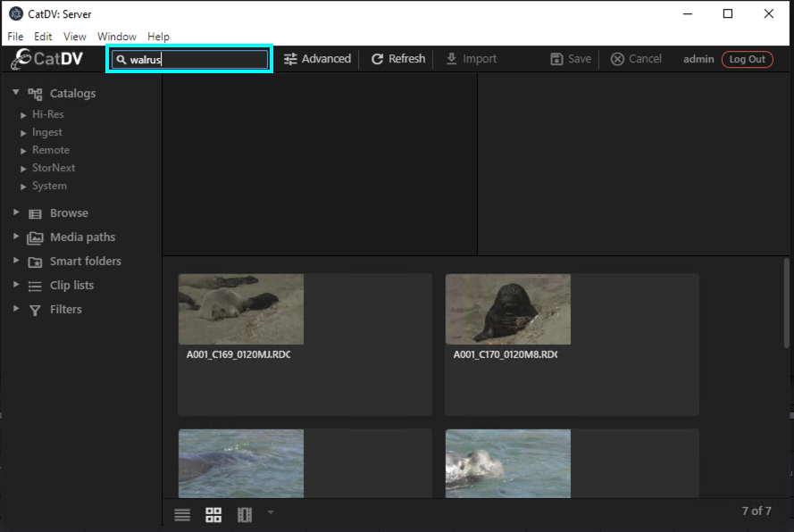The height and width of the screenshot is (532, 794).
Task: Expand the Browse section
Action: pyautogui.click(x=16, y=212)
